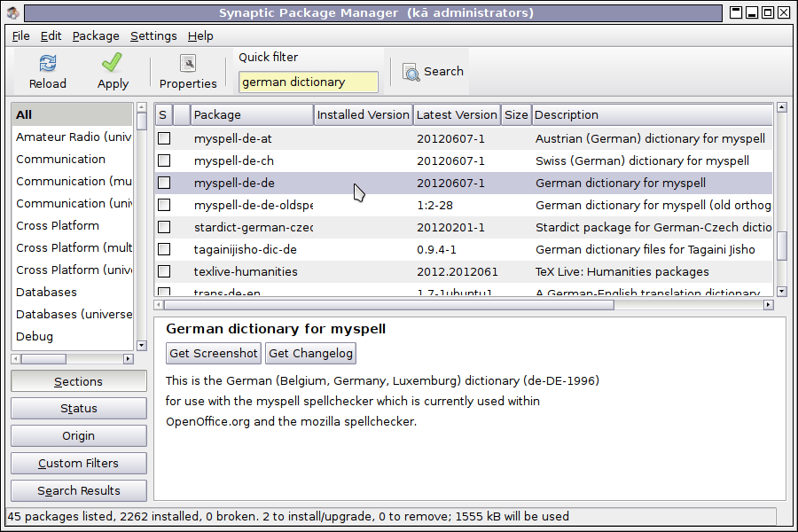
Task: Toggle checkbox for stardict-german-czech
Action: 164,227
